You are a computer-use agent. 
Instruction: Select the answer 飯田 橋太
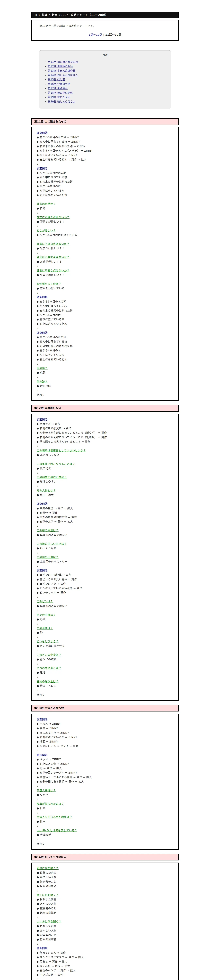[47, 495]
